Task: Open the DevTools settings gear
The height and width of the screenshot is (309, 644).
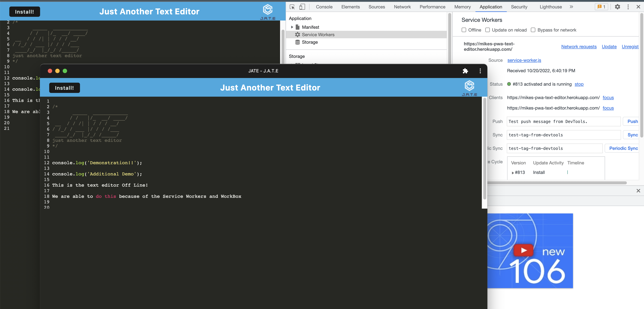Action: tap(618, 7)
